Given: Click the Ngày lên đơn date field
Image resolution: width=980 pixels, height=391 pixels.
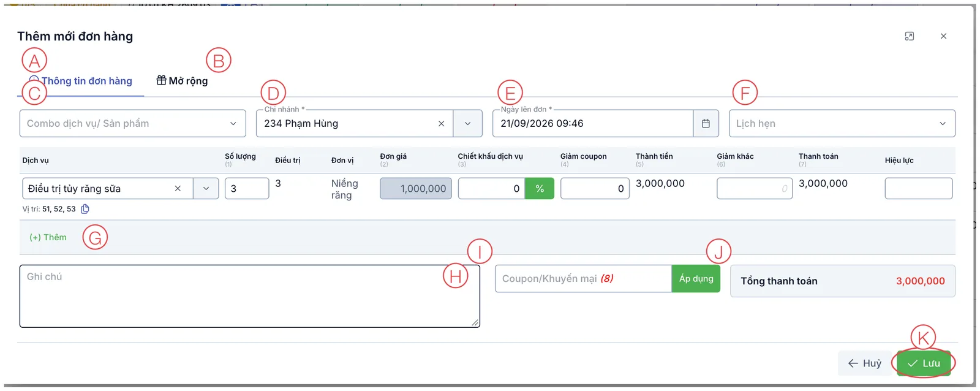Looking at the screenshot, I should pyautogui.click(x=593, y=123).
